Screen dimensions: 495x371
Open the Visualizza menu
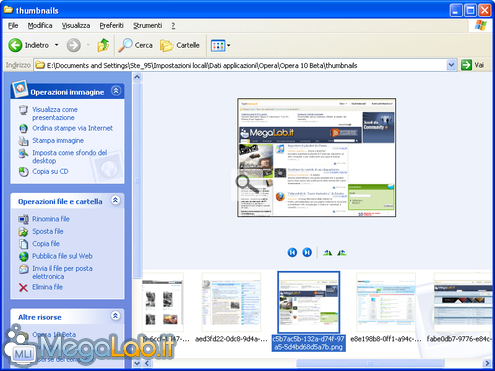point(76,25)
